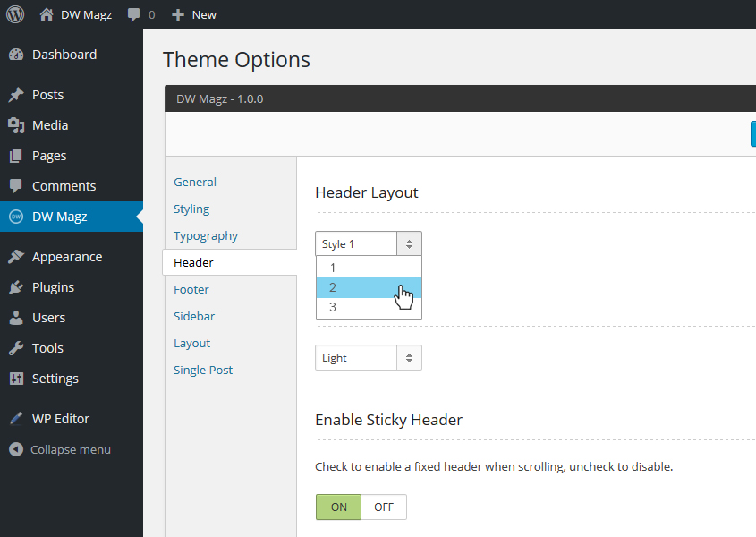
Task: Open the Appearance menu
Action: coord(72,257)
